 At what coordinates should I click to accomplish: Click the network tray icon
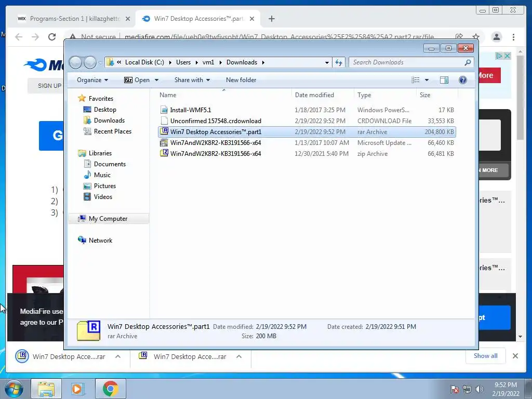click(x=467, y=389)
